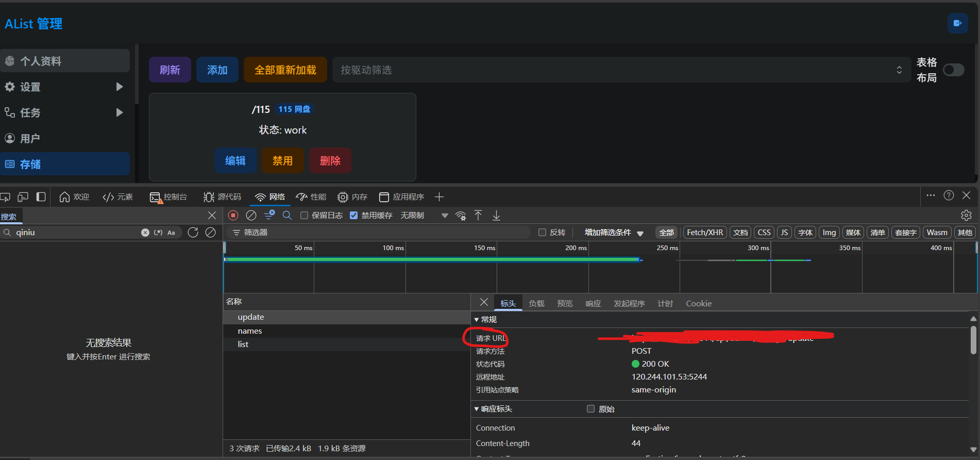Open the more filter conditions dropdown
The image size is (980, 460).
614,233
